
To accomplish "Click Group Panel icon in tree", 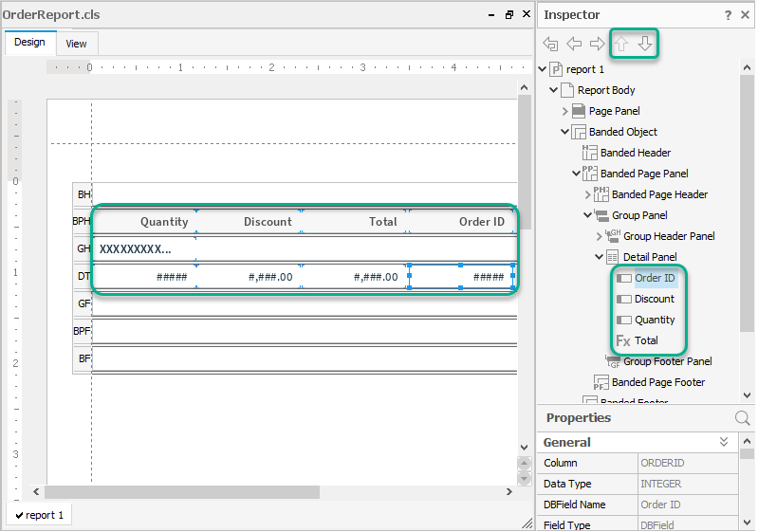I will tap(601, 215).
